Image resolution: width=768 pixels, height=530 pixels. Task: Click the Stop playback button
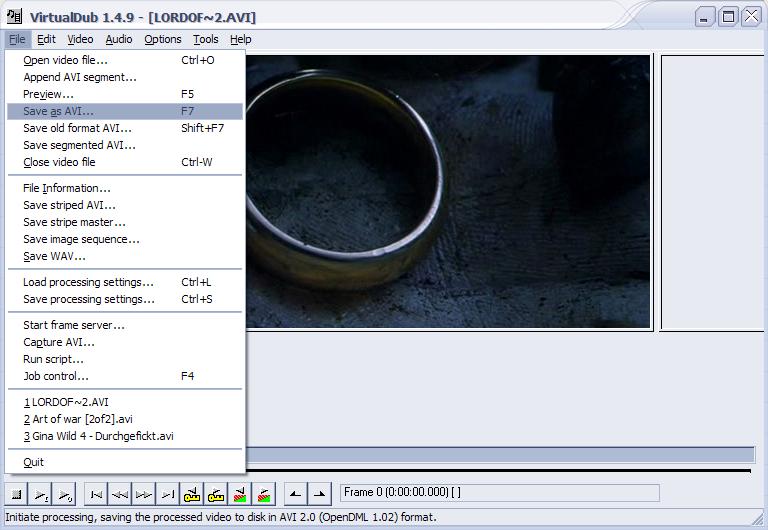[x=17, y=495]
